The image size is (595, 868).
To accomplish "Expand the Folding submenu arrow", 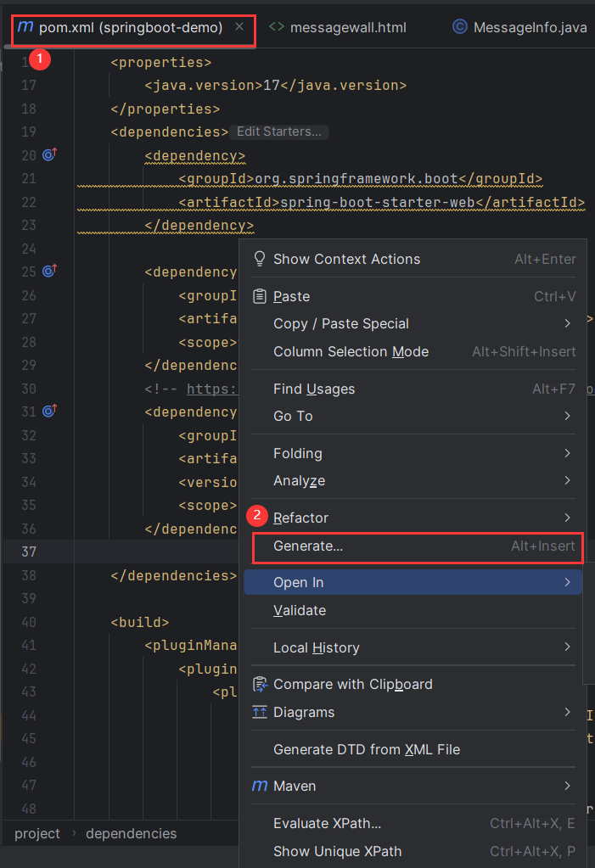I will click(x=567, y=453).
